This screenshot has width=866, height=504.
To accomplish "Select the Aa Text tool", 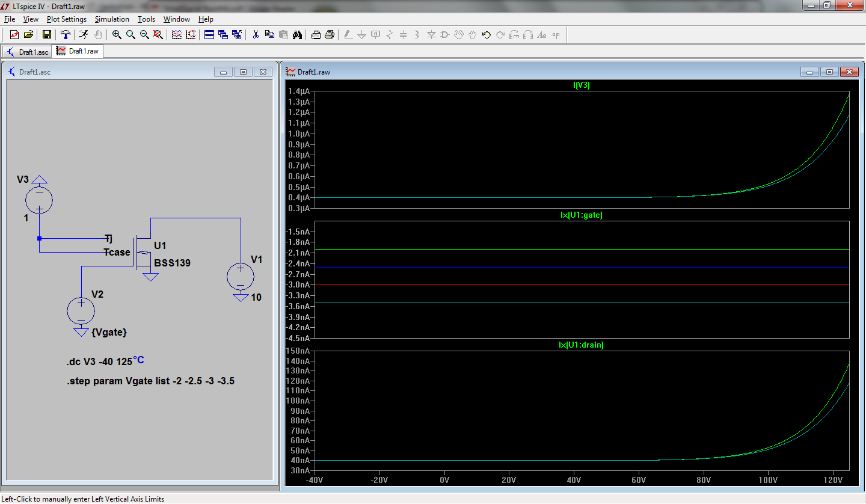I will pos(542,35).
